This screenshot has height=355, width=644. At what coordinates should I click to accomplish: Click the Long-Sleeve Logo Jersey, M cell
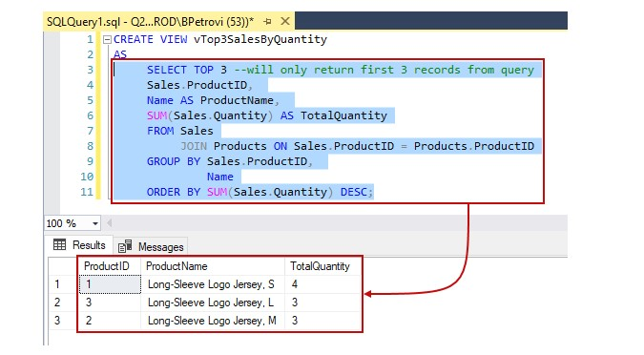click(x=213, y=321)
